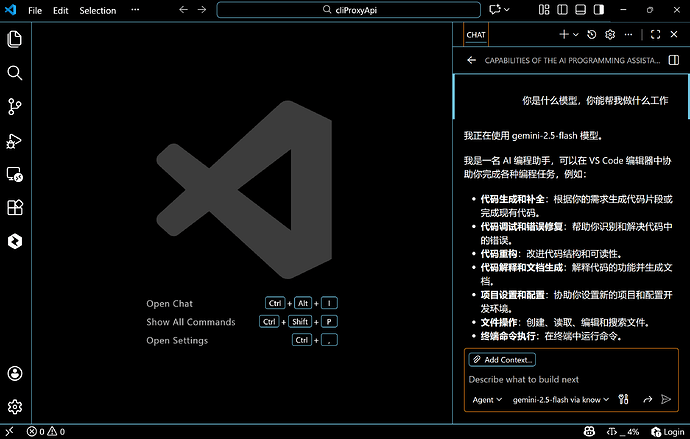Click the Copilot status icon in status bar
The width and height of the screenshot is (690, 439).
click(589, 432)
